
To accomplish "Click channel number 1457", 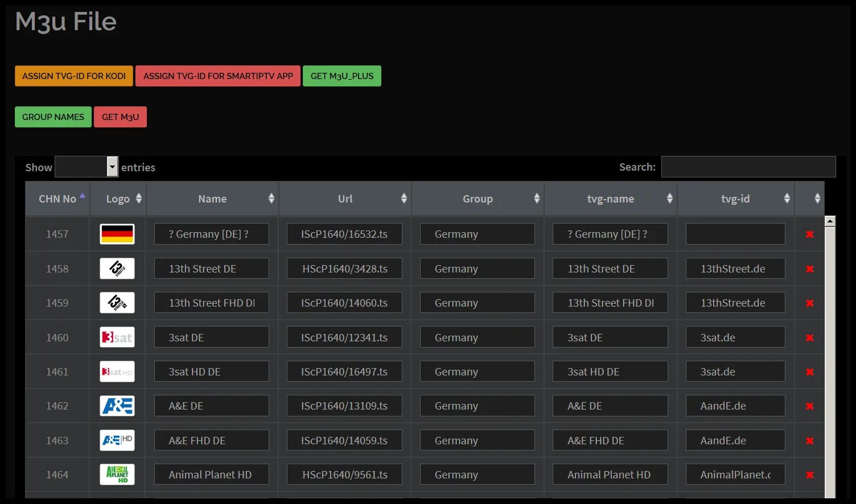I will (x=57, y=234).
